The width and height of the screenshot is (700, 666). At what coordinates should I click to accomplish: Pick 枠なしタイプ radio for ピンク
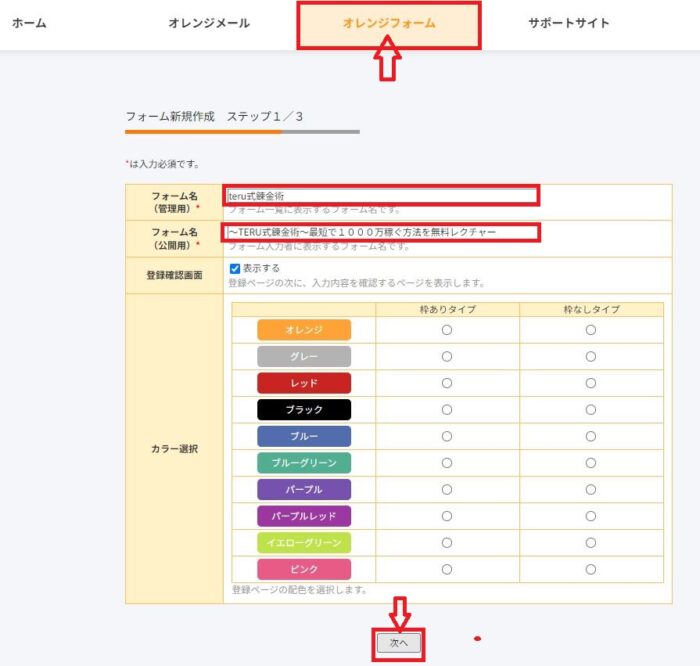pos(591,569)
